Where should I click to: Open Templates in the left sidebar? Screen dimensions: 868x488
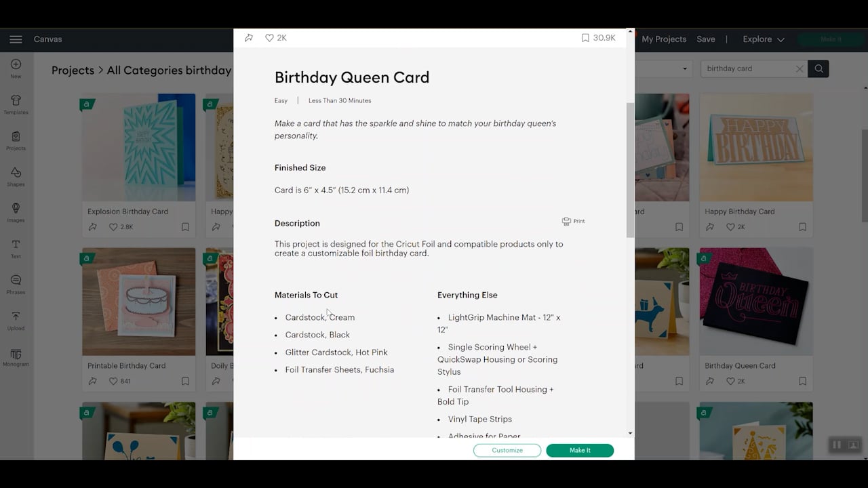coord(16,104)
